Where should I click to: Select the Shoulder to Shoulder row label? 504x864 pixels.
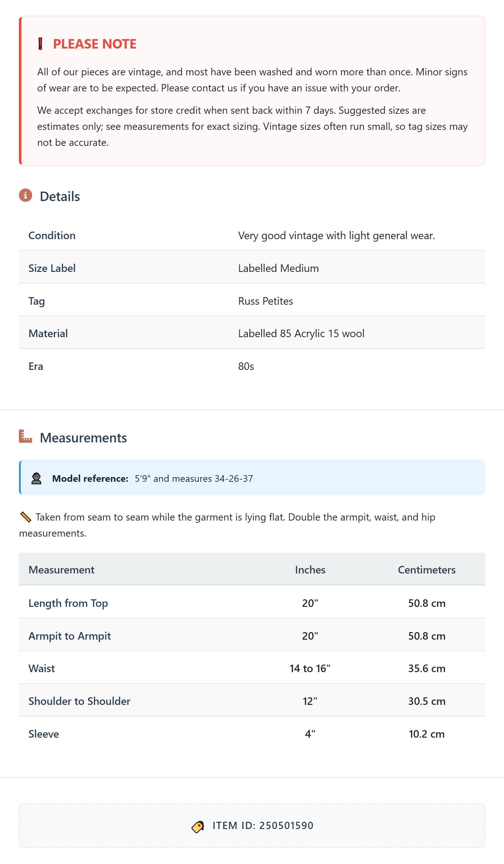click(x=79, y=701)
